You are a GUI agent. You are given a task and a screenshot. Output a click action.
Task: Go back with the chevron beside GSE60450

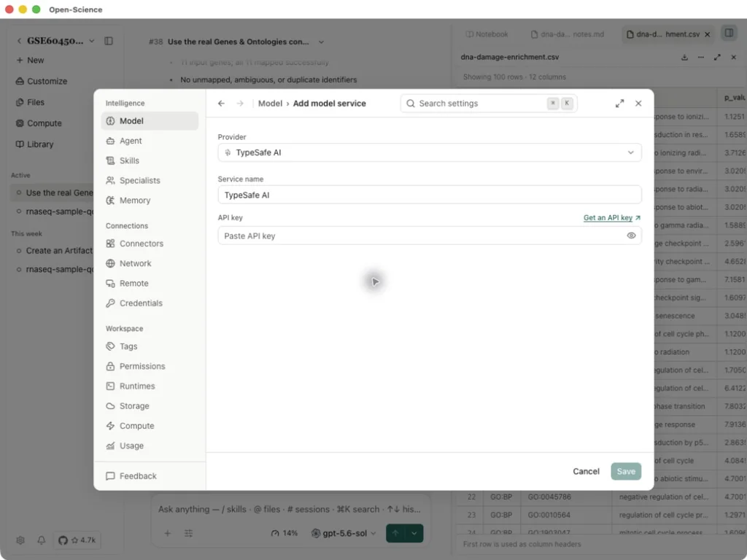point(19,41)
